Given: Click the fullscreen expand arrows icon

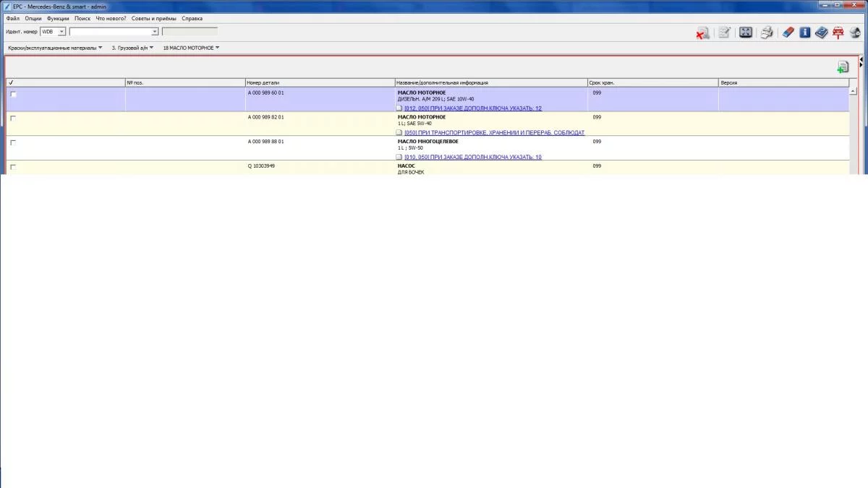Looking at the screenshot, I should [746, 33].
